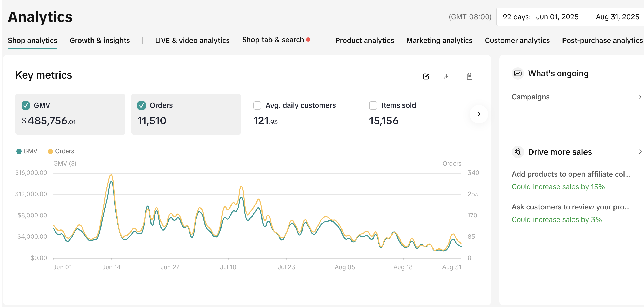Check the Items sold checkbox
This screenshot has width=644, height=307.
click(x=373, y=105)
